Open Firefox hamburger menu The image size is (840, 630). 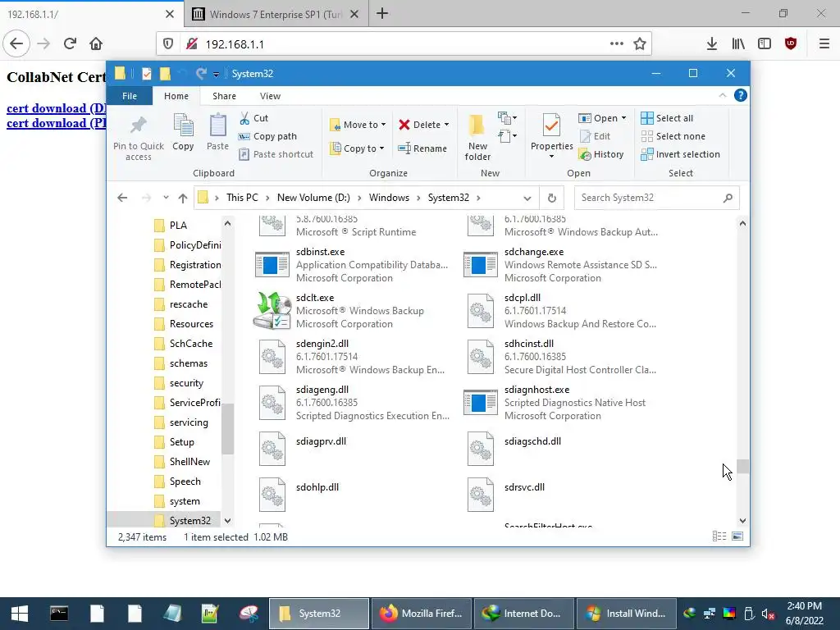[824, 44]
